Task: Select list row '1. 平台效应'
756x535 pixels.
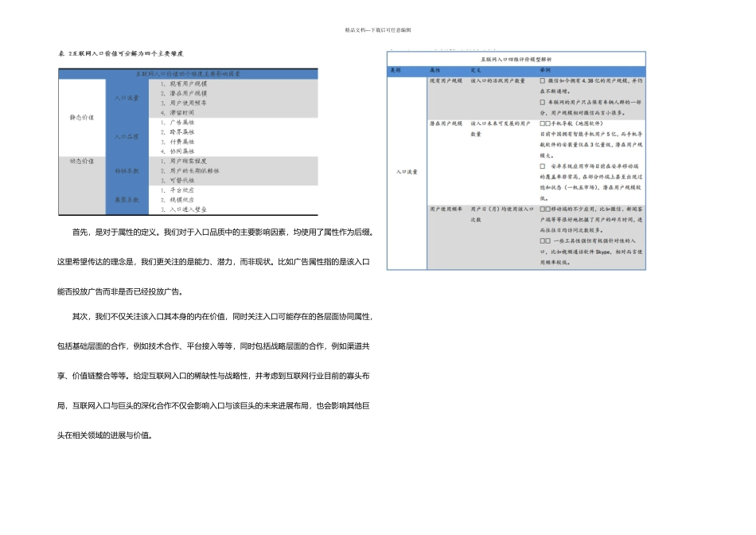Action: click(177, 190)
